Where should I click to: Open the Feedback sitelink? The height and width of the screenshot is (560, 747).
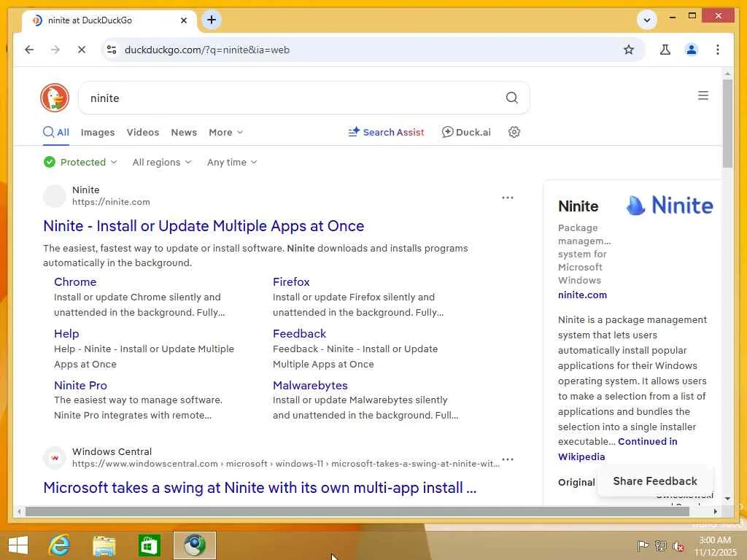tap(299, 334)
